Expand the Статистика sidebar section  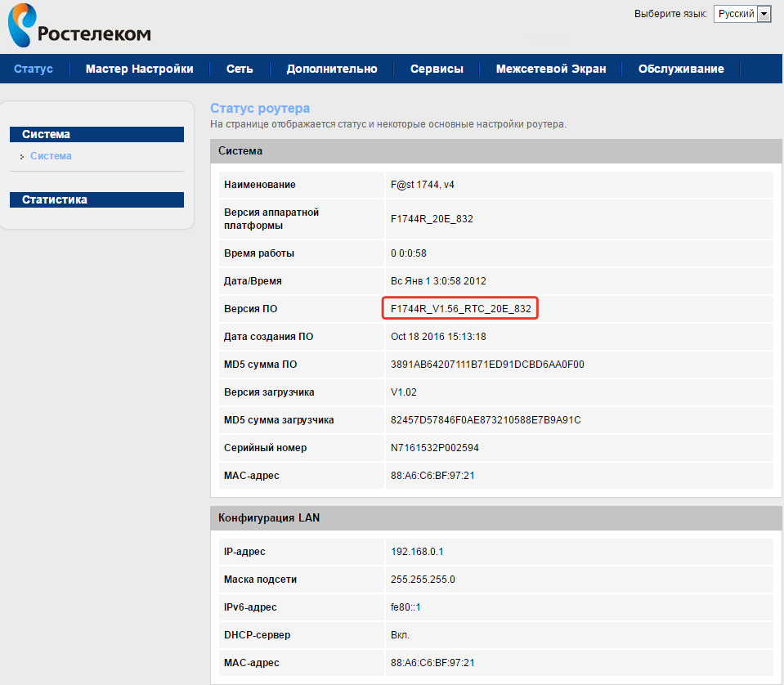click(96, 199)
